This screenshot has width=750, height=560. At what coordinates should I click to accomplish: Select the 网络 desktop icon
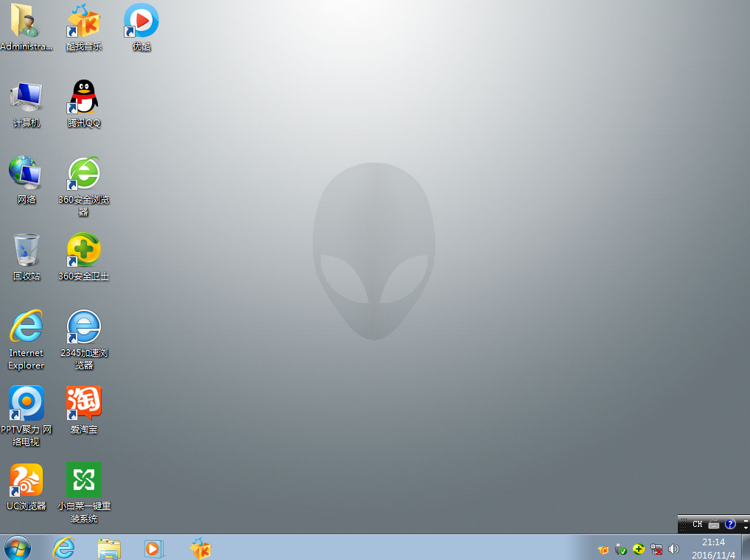click(27, 181)
